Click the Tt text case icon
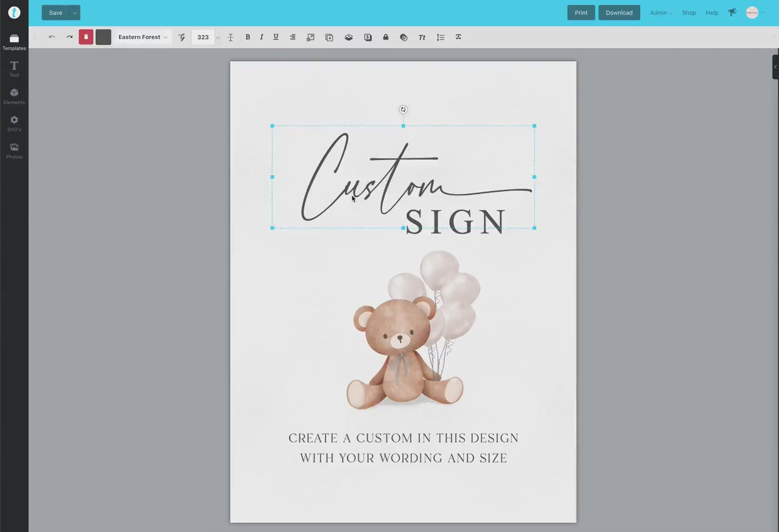The image size is (779, 532). (422, 37)
